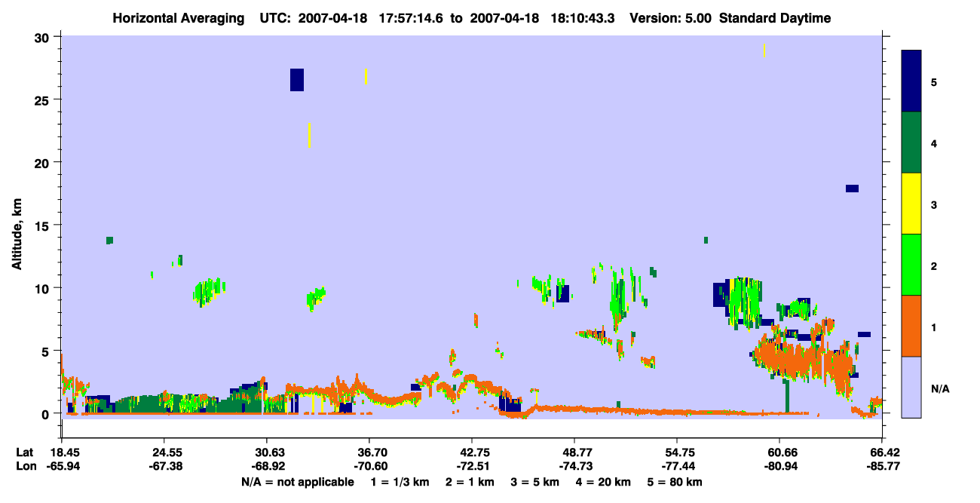
Task: Click the legend entry '4 = 20 km'
Action: click(605, 482)
